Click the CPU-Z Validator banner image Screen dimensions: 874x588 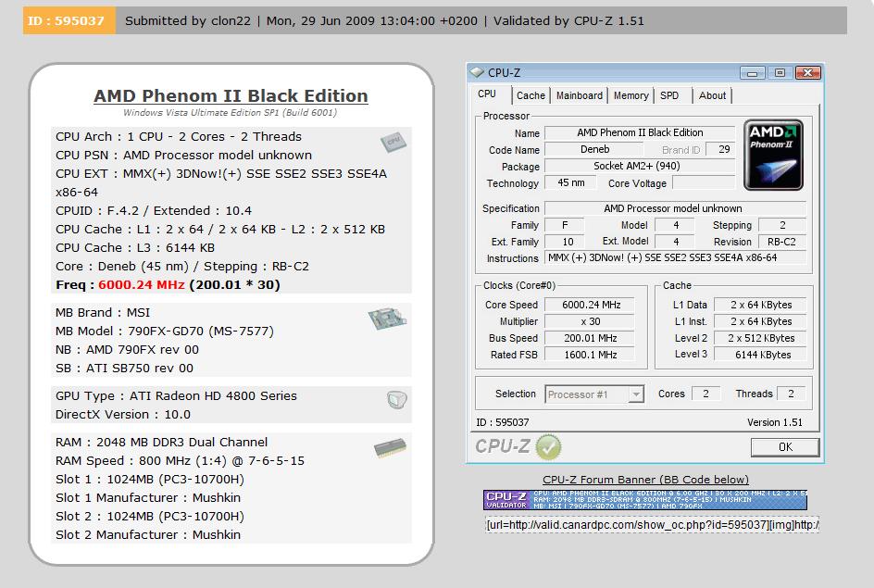pyautogui.click(x=645, y=500)
